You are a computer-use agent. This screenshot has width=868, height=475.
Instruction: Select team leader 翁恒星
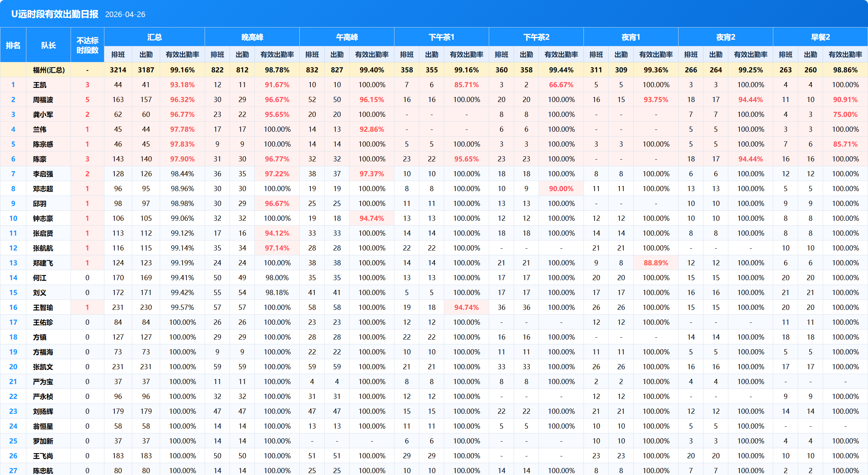[43, 426]
